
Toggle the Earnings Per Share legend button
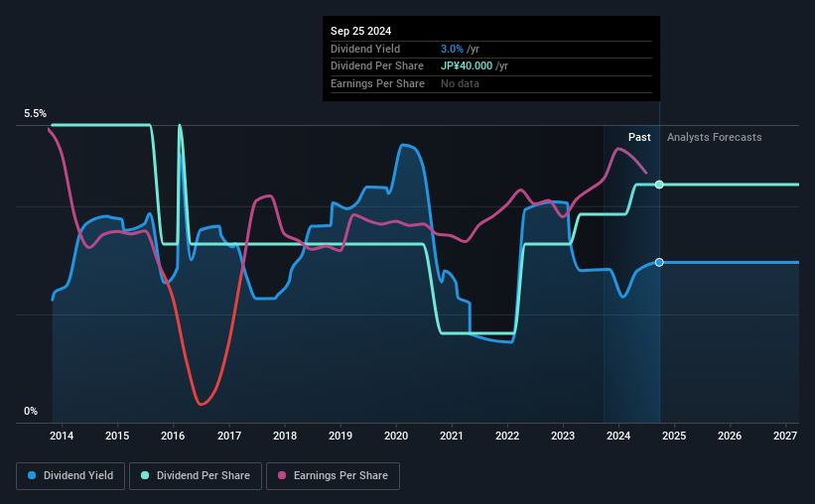click(x=333, y=476)
